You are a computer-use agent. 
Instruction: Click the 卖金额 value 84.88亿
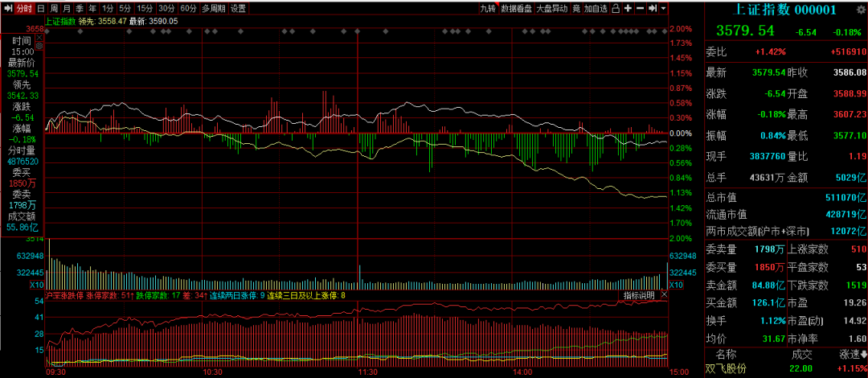[769, 285]
